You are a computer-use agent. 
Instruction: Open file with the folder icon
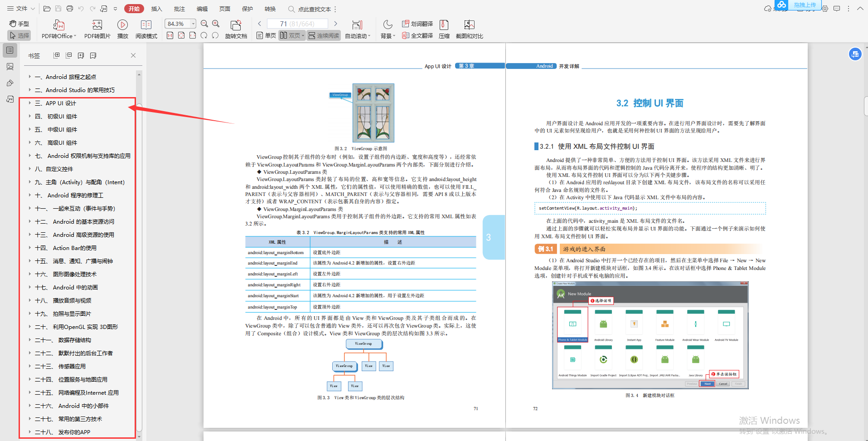tap(47, 9)
